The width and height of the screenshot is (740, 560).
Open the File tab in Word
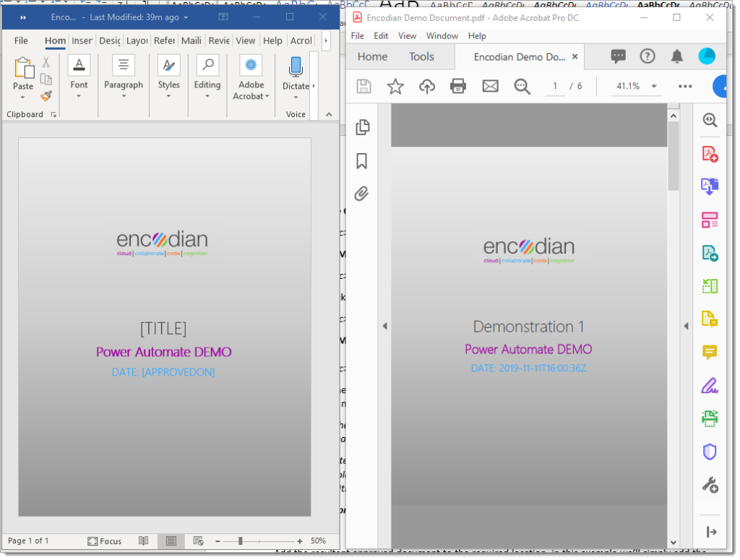point(21,40)
